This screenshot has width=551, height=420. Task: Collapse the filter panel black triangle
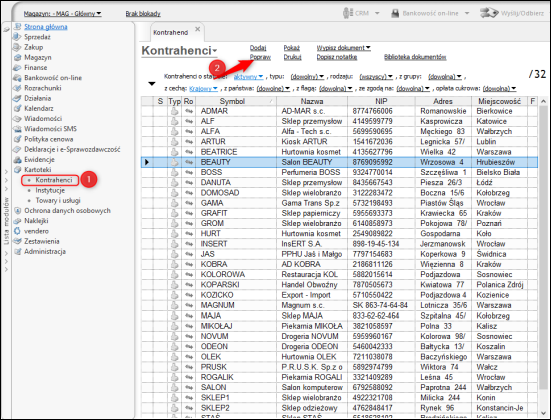pyautogui.click(x=152, y=84)
